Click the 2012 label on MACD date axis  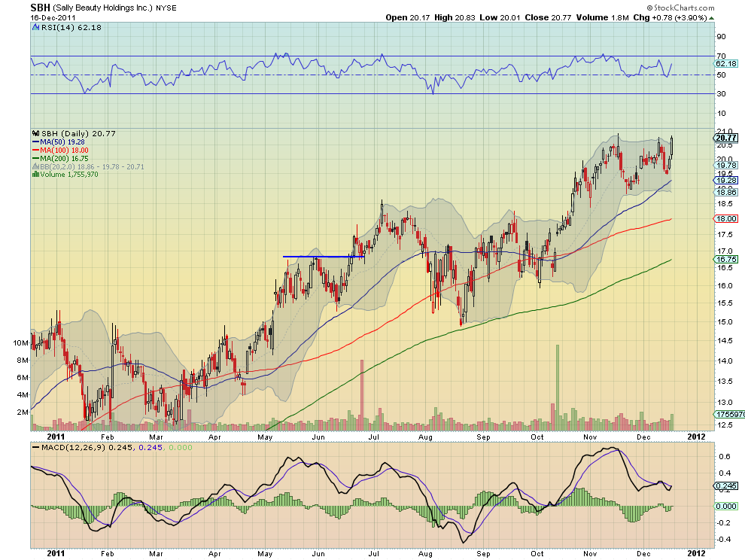click(x=697, y=553)
